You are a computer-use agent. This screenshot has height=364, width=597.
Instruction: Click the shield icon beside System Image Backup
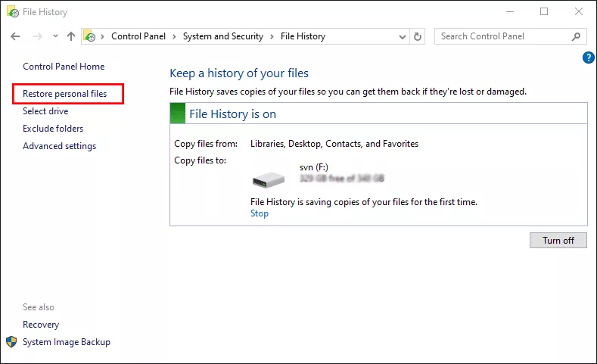pos(11,342)
